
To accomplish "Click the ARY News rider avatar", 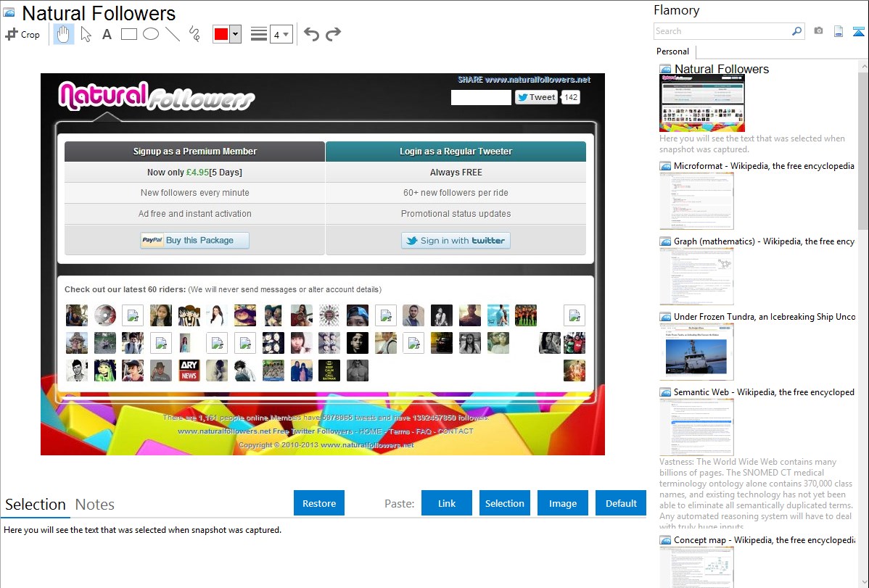I will coord(189,370).
